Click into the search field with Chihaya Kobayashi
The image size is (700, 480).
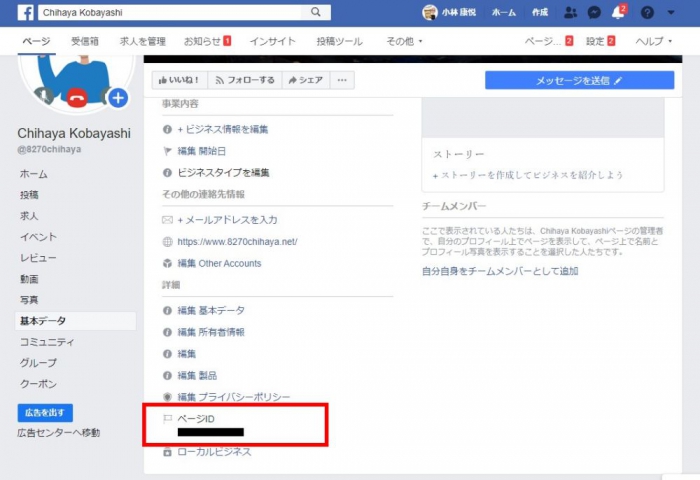170,13
